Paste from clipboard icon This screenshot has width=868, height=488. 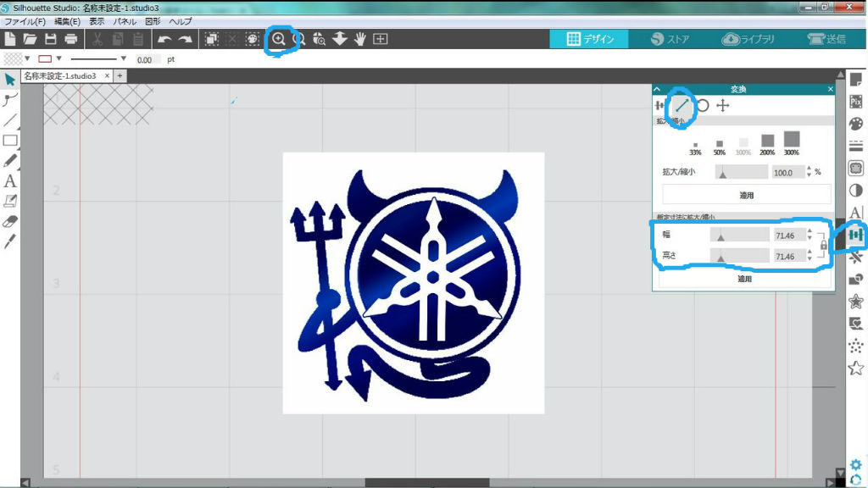click(138, 39)
